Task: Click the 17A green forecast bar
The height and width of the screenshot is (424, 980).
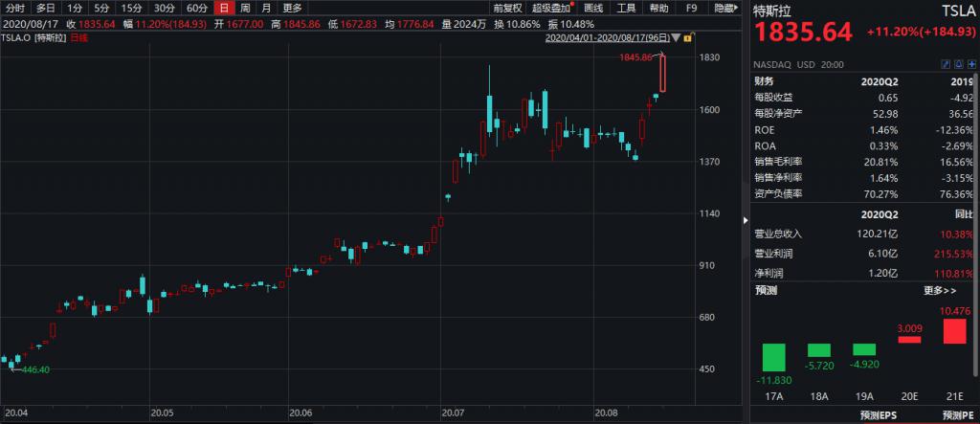Action: point(773,358)
